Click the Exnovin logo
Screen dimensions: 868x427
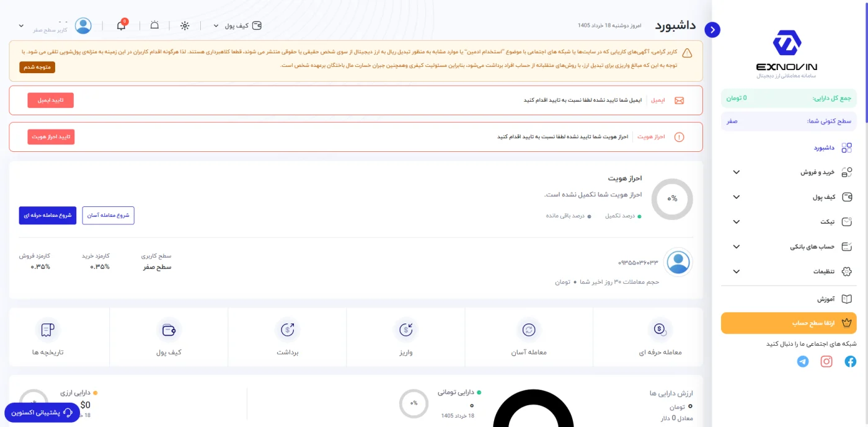click(787, 55)
